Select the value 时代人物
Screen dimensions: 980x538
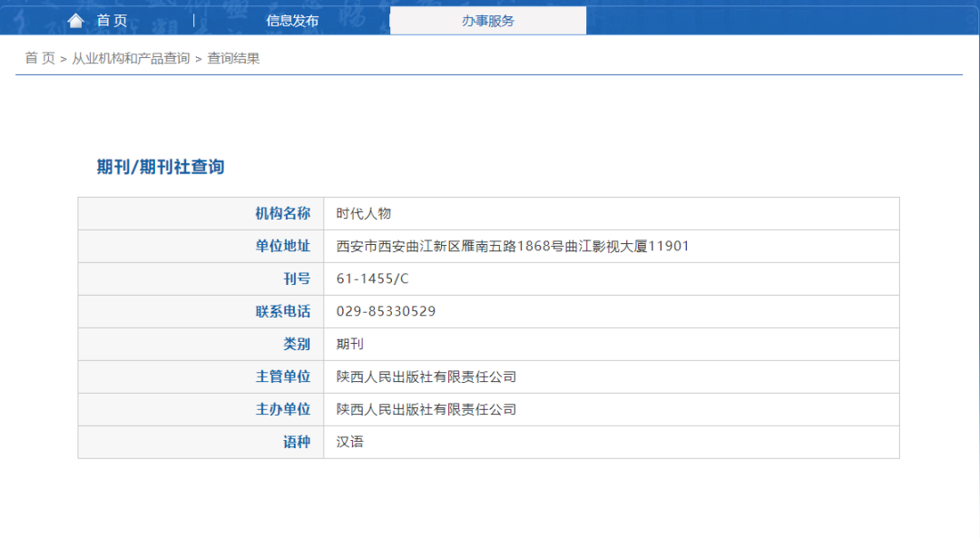[364, 214]
